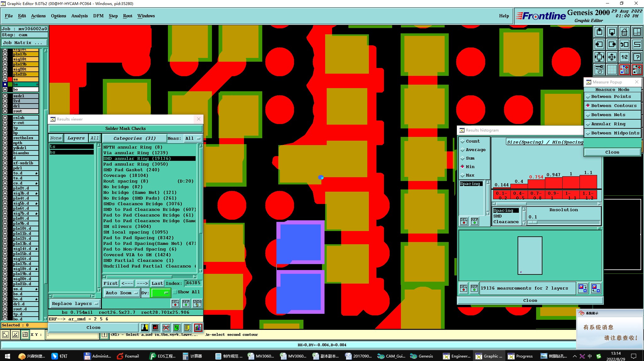This screenshot has width=644, height=361.
Task: Click the Last result button
Action: pyautogui.click(x=157, y=283)
